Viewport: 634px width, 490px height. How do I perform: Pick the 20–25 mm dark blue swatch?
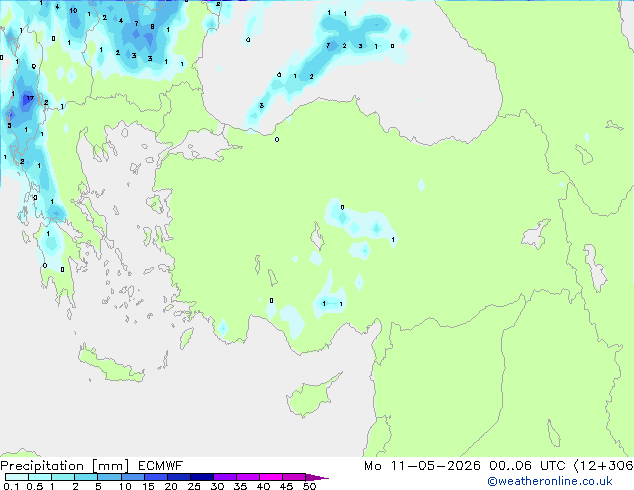179,477
